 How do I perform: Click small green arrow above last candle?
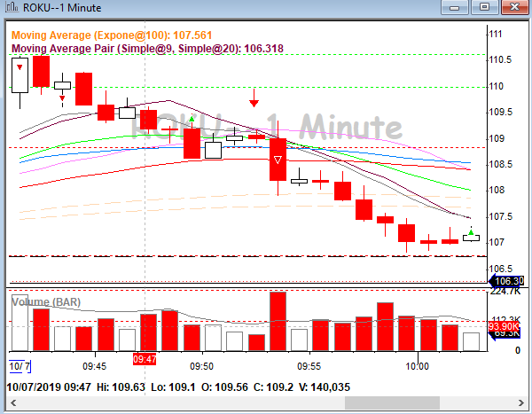[x=470, y=231]
